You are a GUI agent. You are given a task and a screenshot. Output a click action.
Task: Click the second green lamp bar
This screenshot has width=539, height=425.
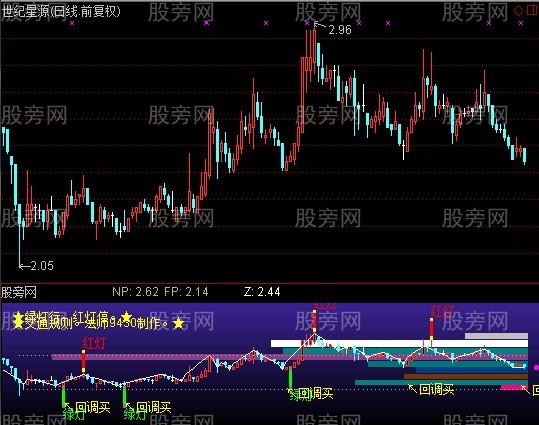coord(124,396)
